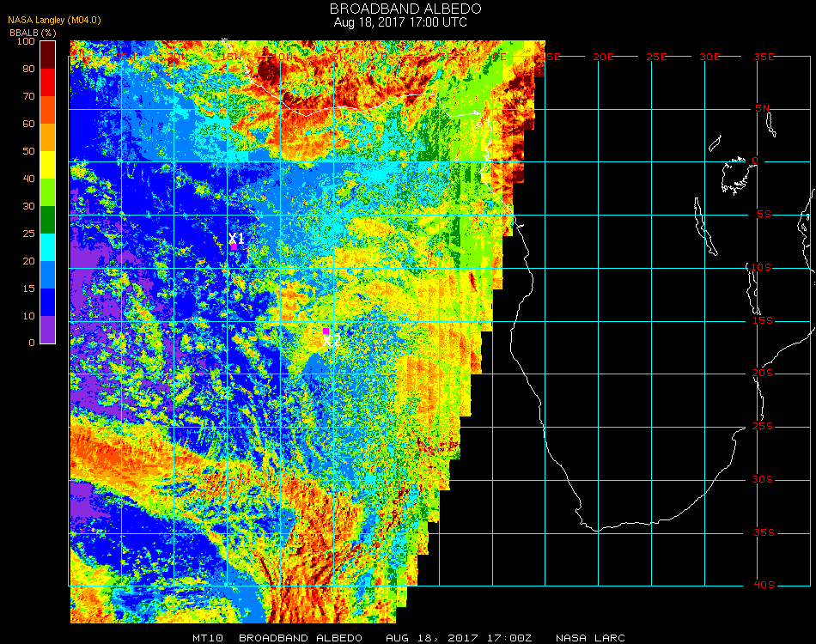Image resolution: width=816 pixels, height=644 pixels.
Task: Select the light blue 15-20 legend swatch
Action: (x=48, y=275)
